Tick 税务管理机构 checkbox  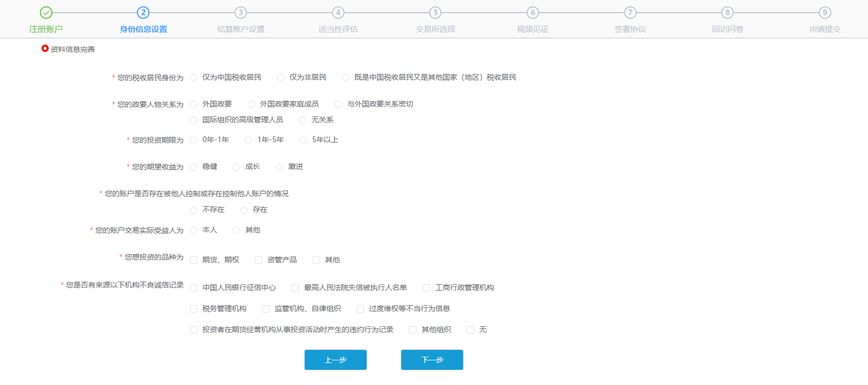(x=194, y=309)
